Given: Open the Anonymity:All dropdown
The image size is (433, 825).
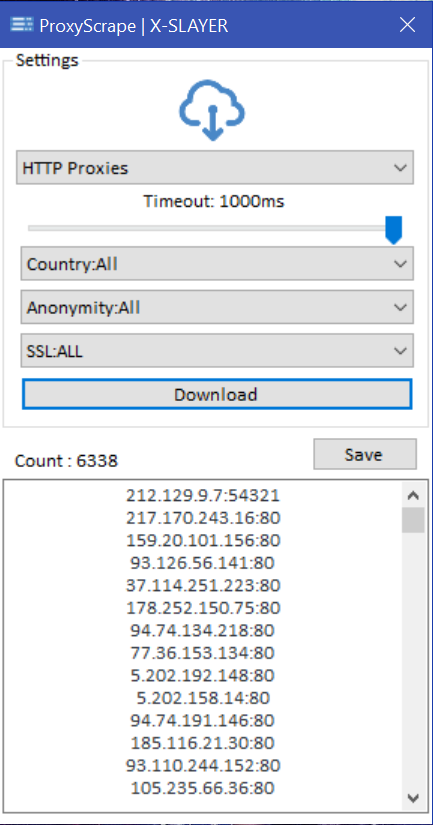Looking at the screenshot, I should click(x=217, y=307).
